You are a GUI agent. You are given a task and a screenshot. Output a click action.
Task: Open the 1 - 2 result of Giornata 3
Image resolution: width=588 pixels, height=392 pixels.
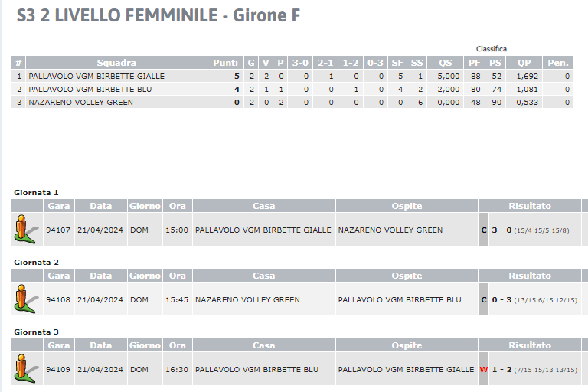coord(501,370)
